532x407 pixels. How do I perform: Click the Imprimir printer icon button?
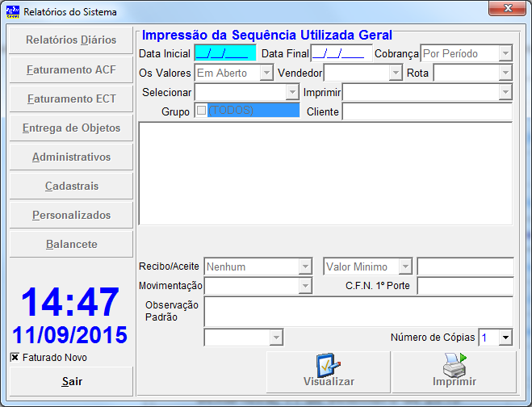(x=455, y=372)
